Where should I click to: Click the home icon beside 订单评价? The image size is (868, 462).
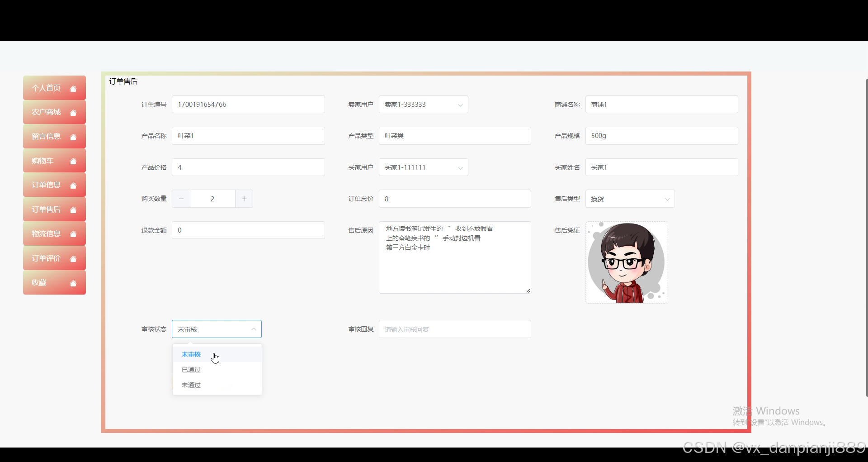tap(73, 259)
